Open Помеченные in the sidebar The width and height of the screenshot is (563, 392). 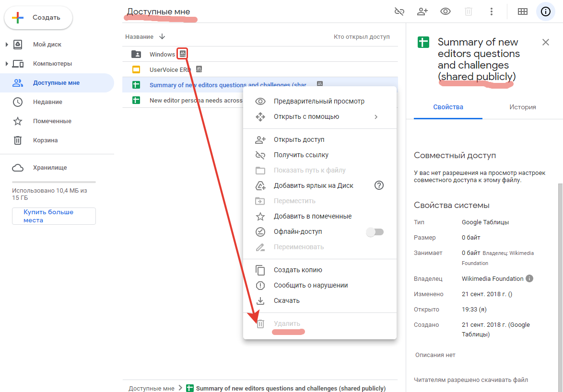click(52, 121)
